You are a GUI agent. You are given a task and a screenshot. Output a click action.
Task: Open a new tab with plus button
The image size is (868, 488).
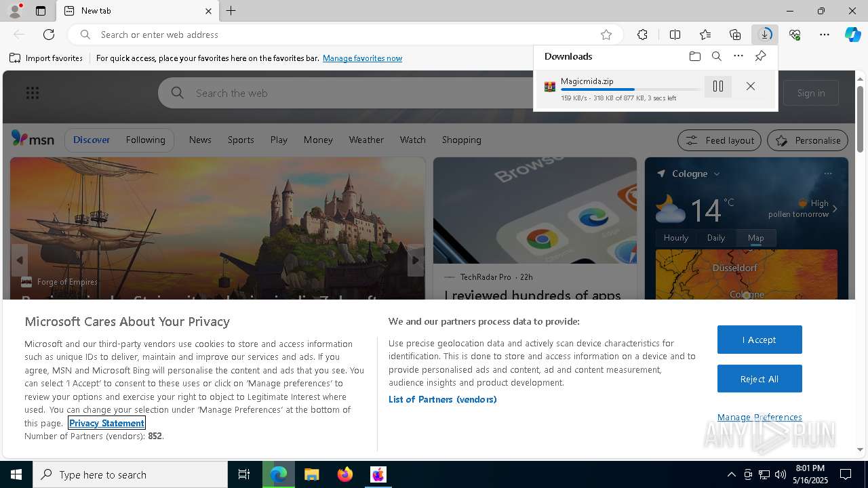pos(231,11)
